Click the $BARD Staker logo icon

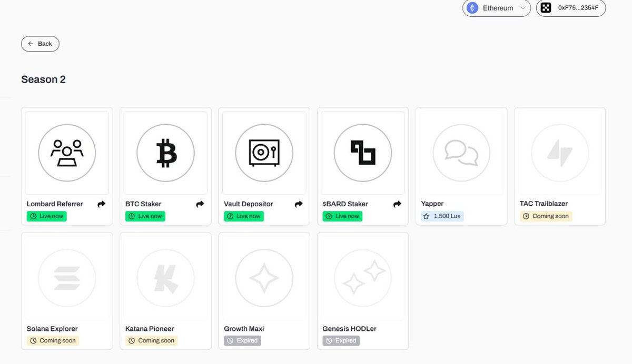tap(363, 153)
